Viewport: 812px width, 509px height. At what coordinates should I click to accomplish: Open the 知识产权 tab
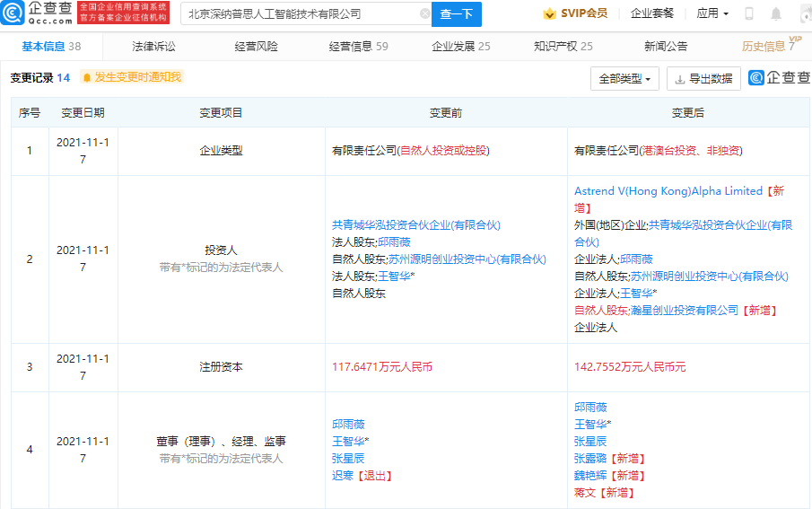point(563,46)
